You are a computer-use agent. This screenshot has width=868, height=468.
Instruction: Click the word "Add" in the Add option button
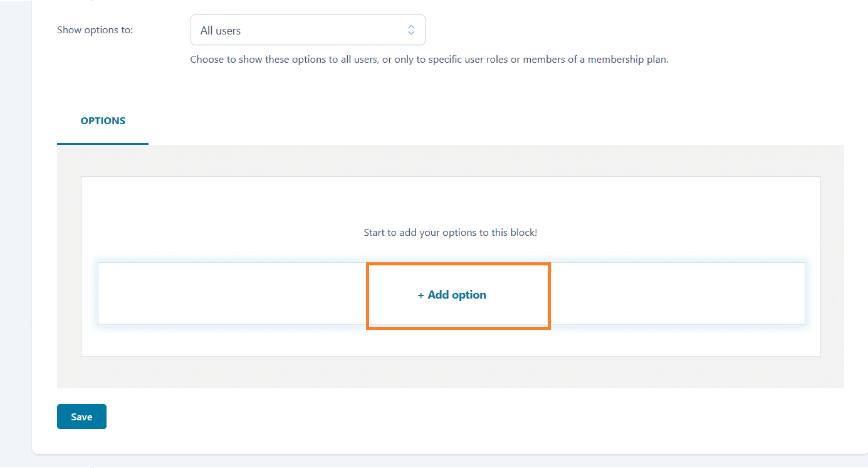[438, 295]
